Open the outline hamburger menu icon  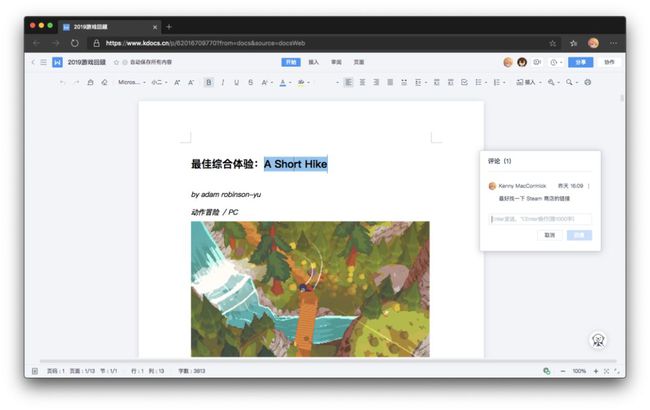click(x=44, y=62)
